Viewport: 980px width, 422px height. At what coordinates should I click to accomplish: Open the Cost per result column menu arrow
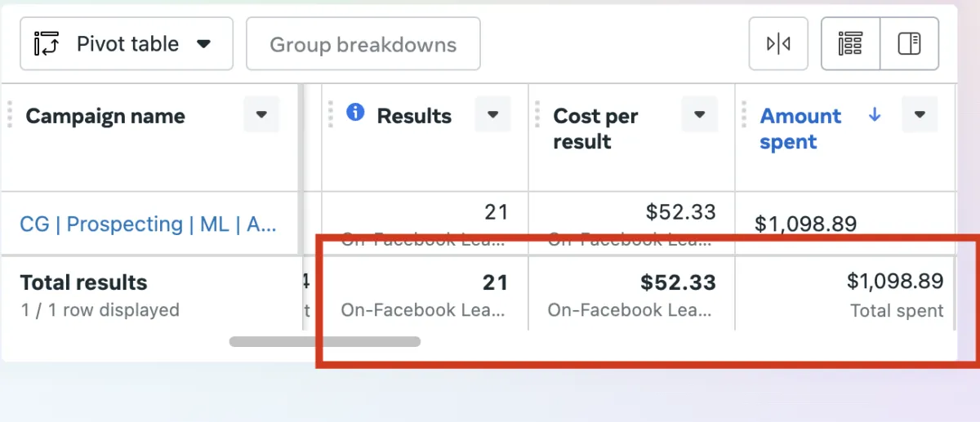coord(700,115)
